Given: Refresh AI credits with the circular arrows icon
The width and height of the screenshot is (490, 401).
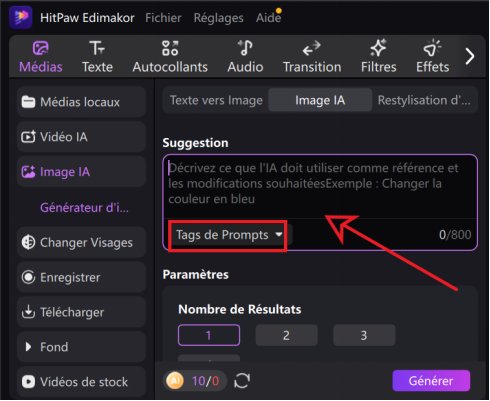Looking at the screenshot, I should coord(242,381).
